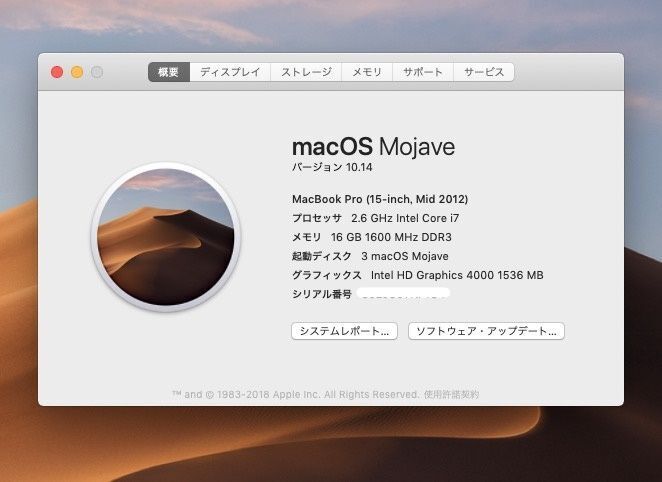The image size is (662, 482).
Task: Select the 概要 tab
Action: tap(169, 72)
